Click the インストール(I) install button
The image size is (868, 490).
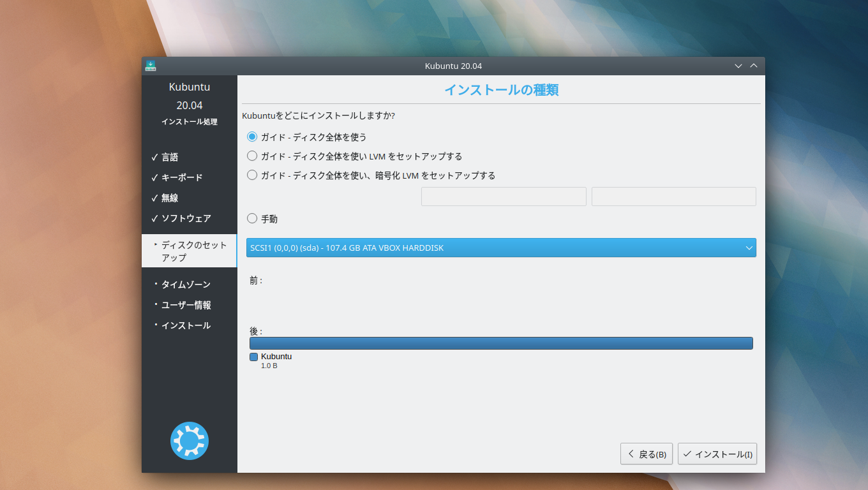[x=717, y=454]
